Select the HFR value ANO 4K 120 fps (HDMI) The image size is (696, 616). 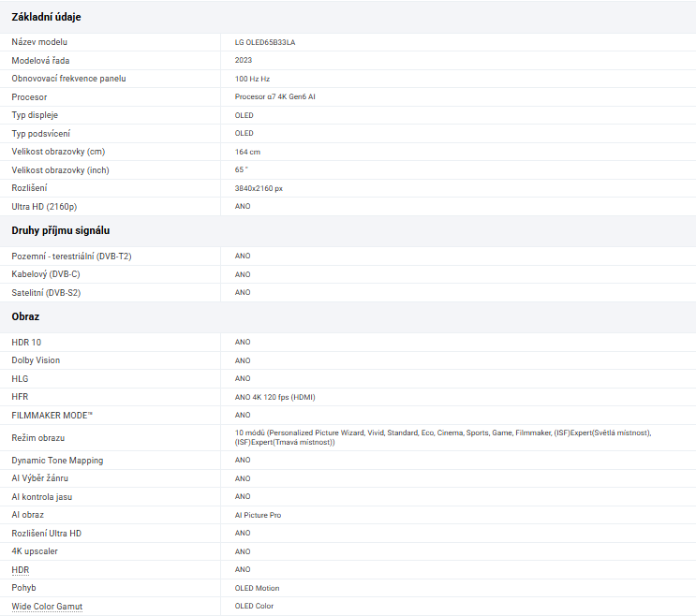pos(274,397)
